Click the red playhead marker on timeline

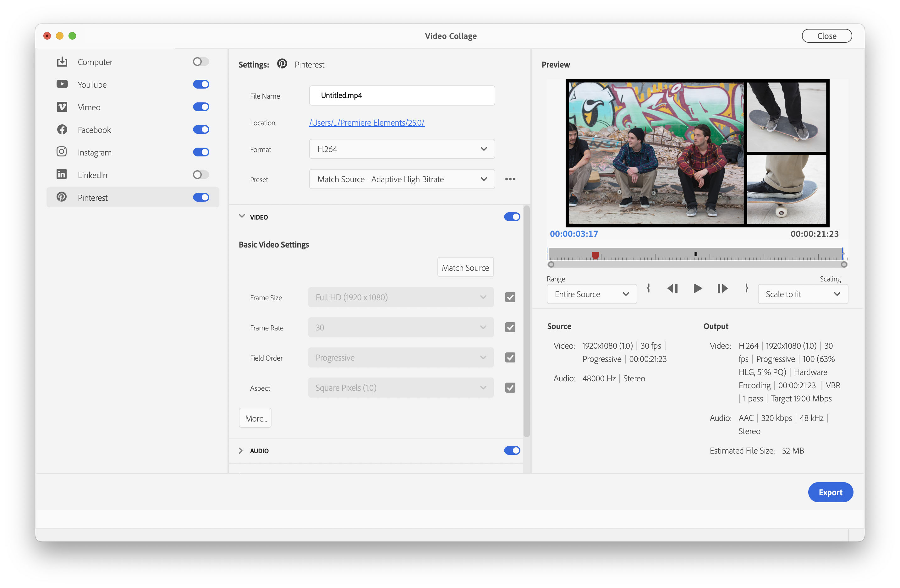596,255
